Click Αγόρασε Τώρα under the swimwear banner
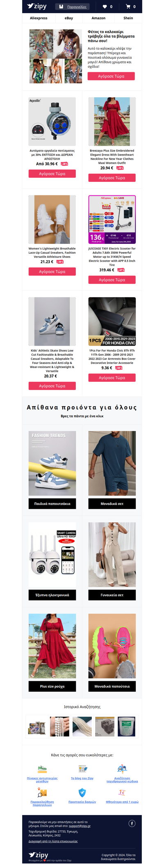The width and height of the screenshot is (164, 868). (111, 76)
